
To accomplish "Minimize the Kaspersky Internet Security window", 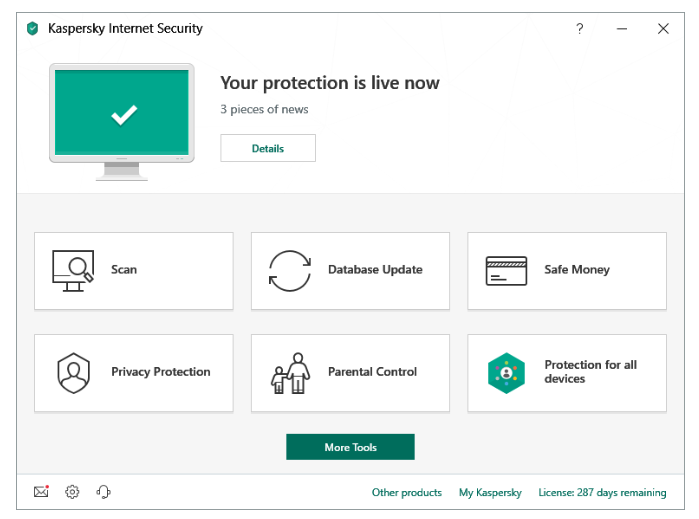I will tap(621, 29).
